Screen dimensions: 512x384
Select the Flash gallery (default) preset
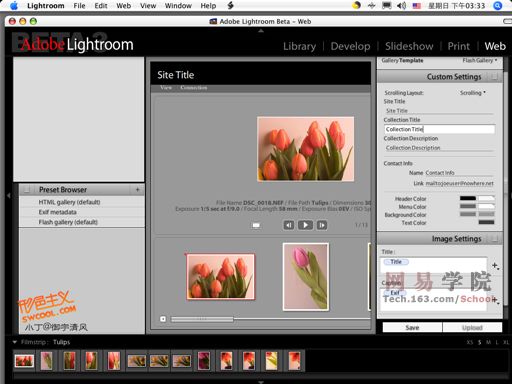click(82, 222)
